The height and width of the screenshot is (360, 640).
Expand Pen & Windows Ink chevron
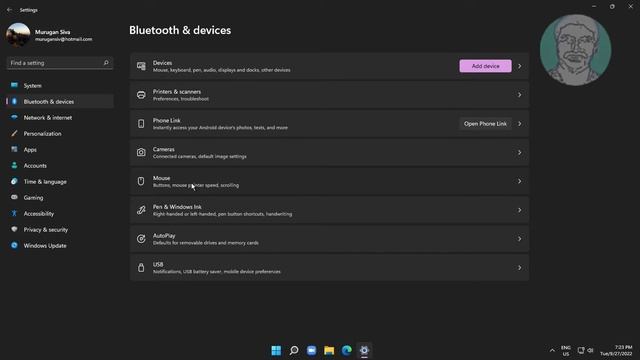(x=520, y=210)
